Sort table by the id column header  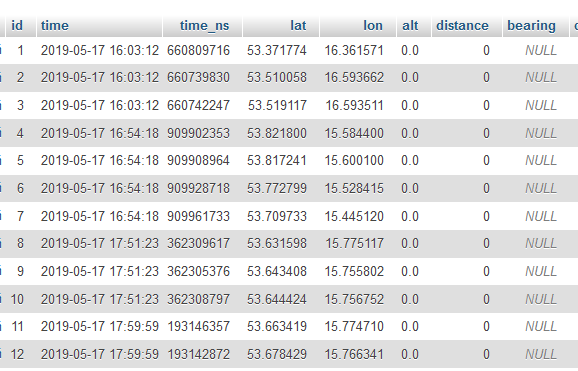[x=17, y=26]
